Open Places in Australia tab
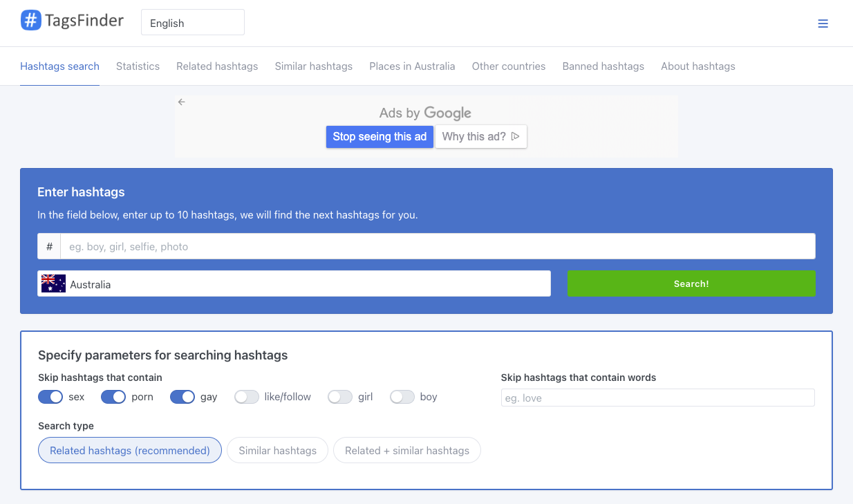The width and height of the screenshot is (853, 504). click(x=412, y=66)
